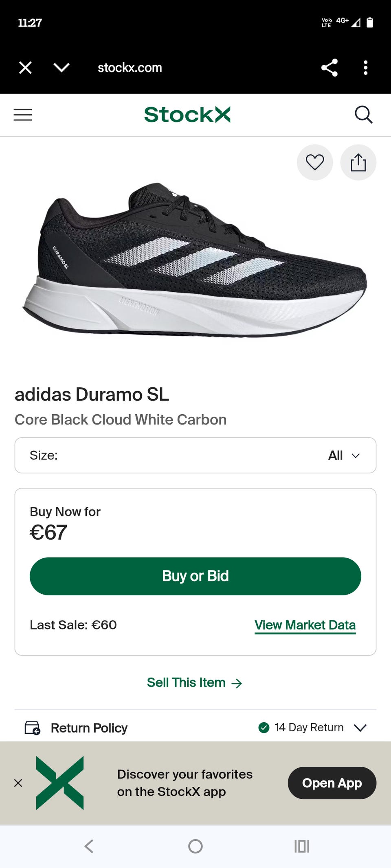The height and width of the screenshot is (868, 391).
Task: Tap the browser share icon
Action: tap(329, 68)
